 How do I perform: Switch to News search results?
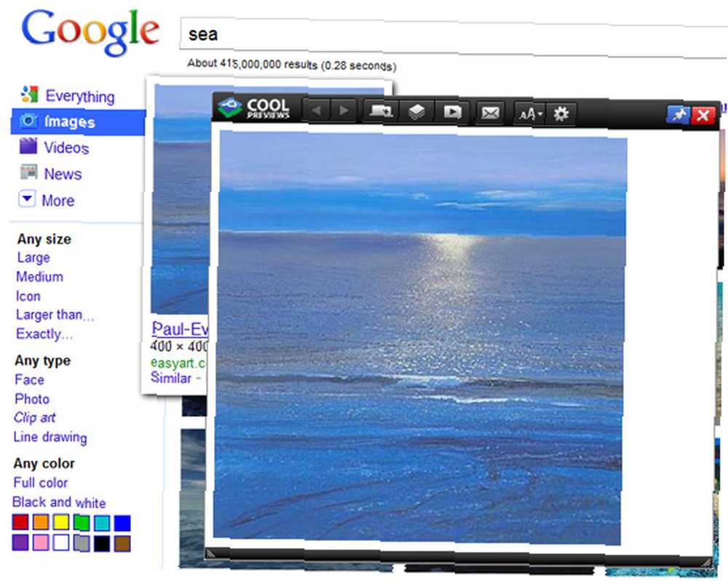point(63,174)
